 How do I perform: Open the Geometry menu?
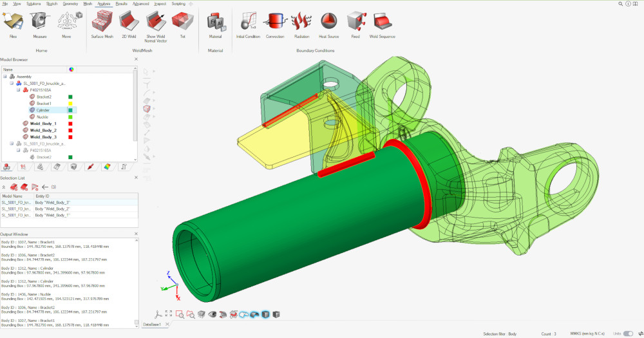[x=70, y=3]
